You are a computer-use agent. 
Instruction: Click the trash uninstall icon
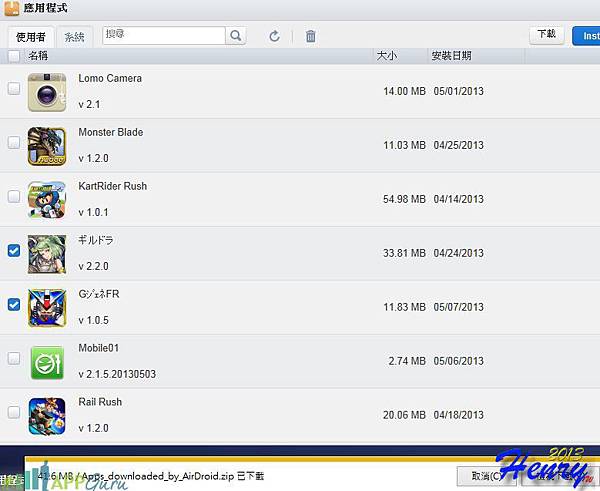click(x=311, y=36)
